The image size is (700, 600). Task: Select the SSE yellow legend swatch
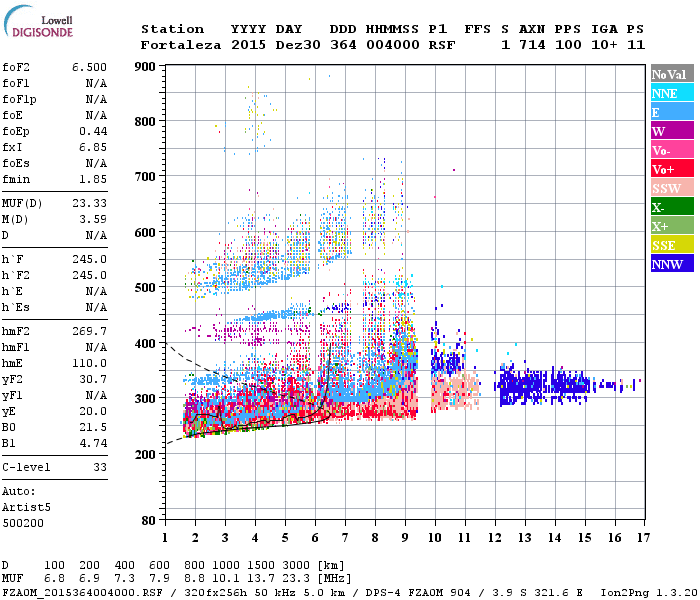pos(672,245)
